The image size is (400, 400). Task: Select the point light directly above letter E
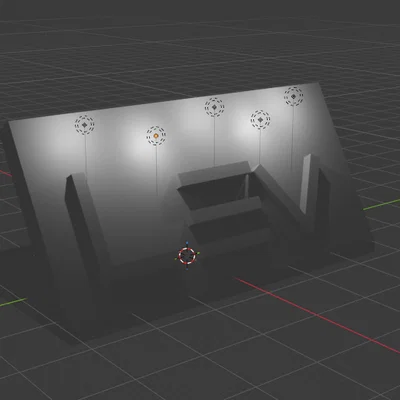coord(214,107)
